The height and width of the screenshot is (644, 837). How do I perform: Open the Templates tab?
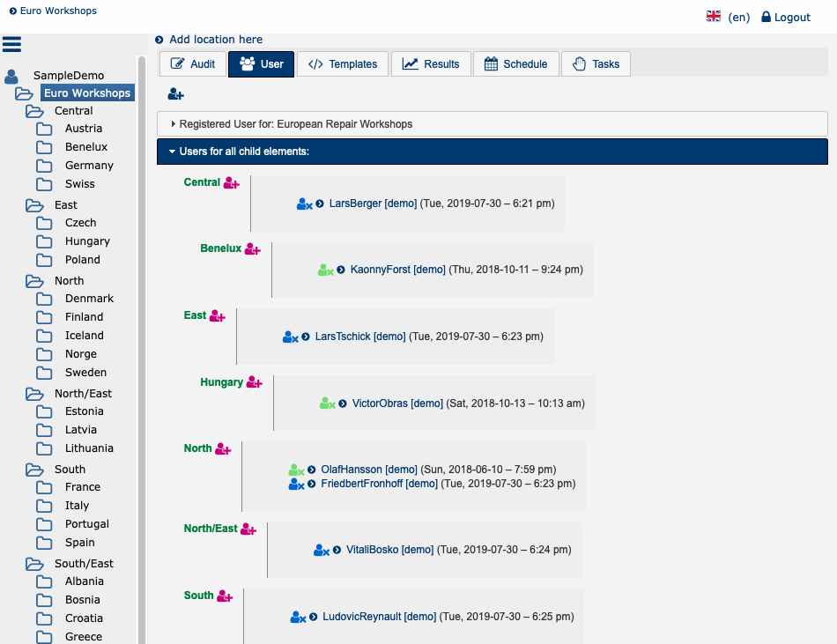coord(343,64)
